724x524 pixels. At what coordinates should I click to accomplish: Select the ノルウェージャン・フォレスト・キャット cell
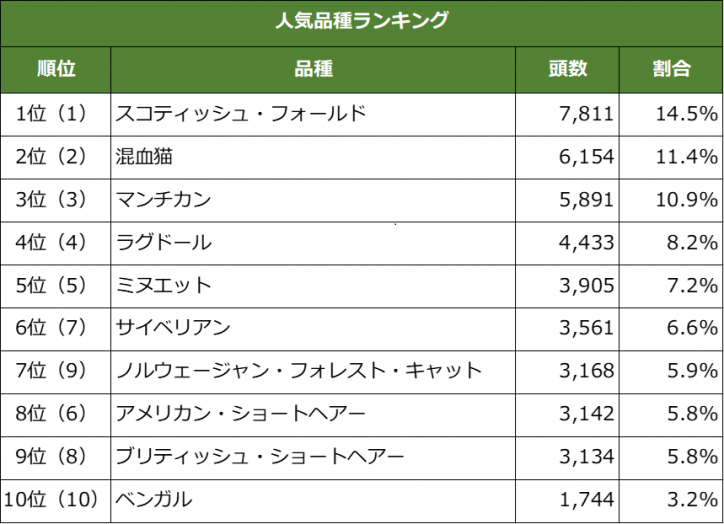(x=313, y=372)
